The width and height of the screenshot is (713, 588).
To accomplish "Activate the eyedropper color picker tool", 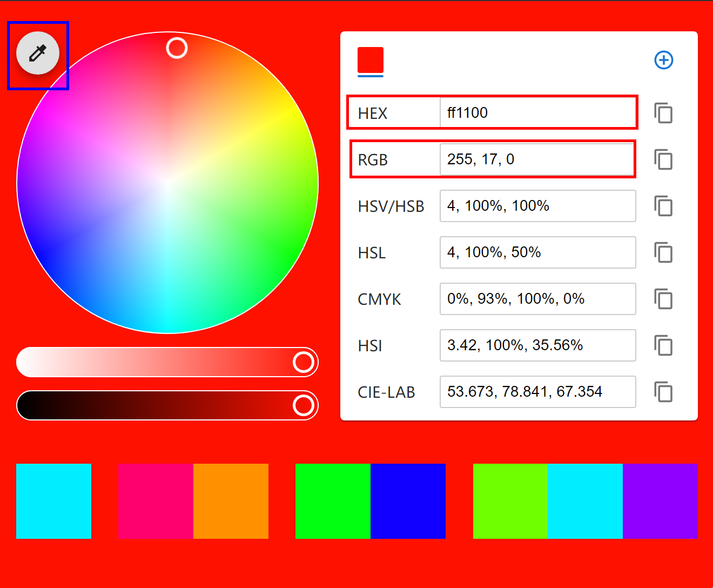I will [37, 53].
